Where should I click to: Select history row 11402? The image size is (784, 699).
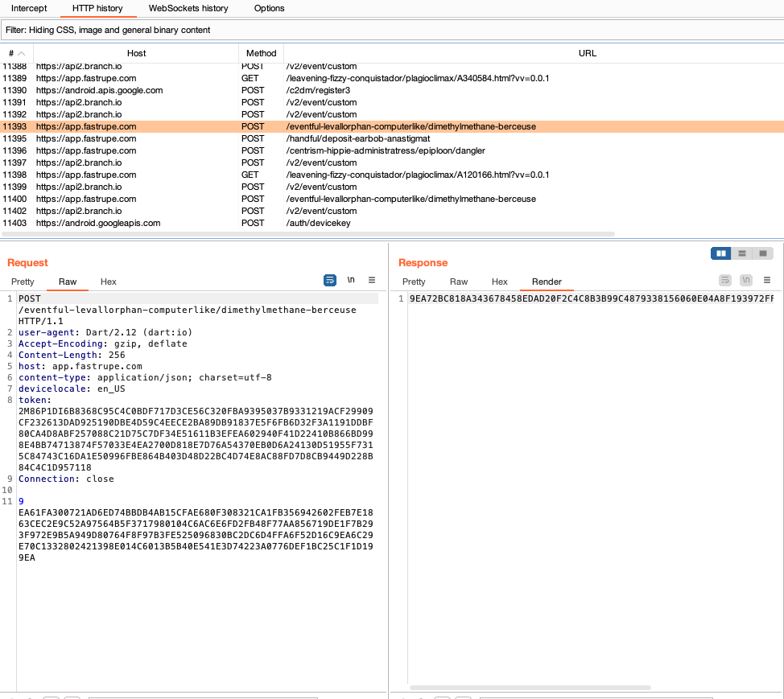392,211
